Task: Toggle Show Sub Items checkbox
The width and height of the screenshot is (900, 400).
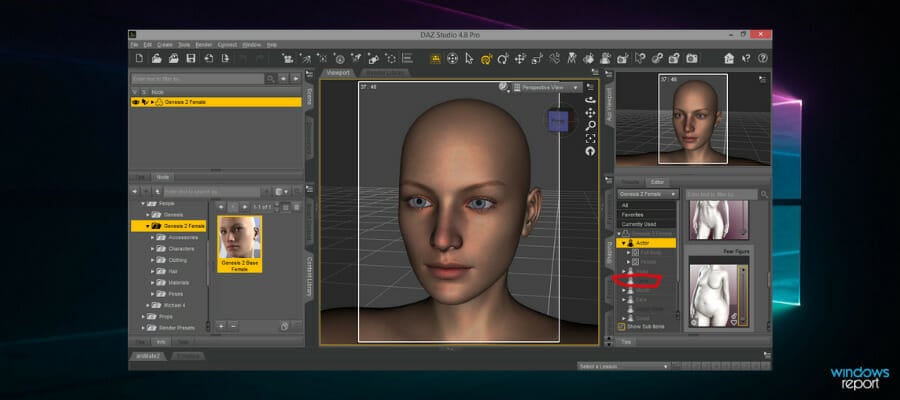Action: (x=621, y=327)
